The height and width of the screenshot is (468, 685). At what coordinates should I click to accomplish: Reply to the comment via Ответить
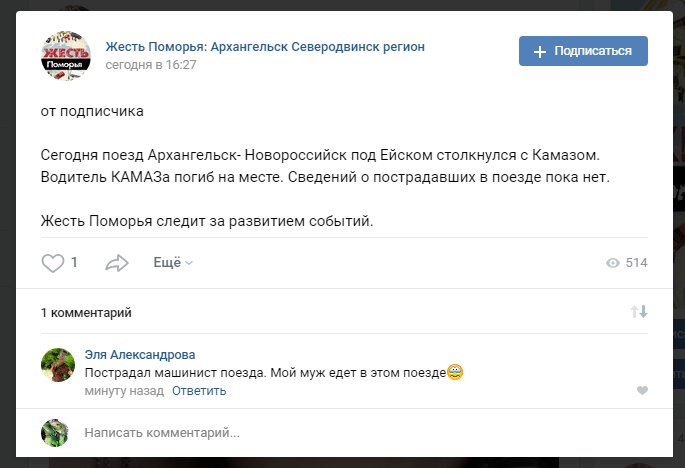(x=199, y=391)
